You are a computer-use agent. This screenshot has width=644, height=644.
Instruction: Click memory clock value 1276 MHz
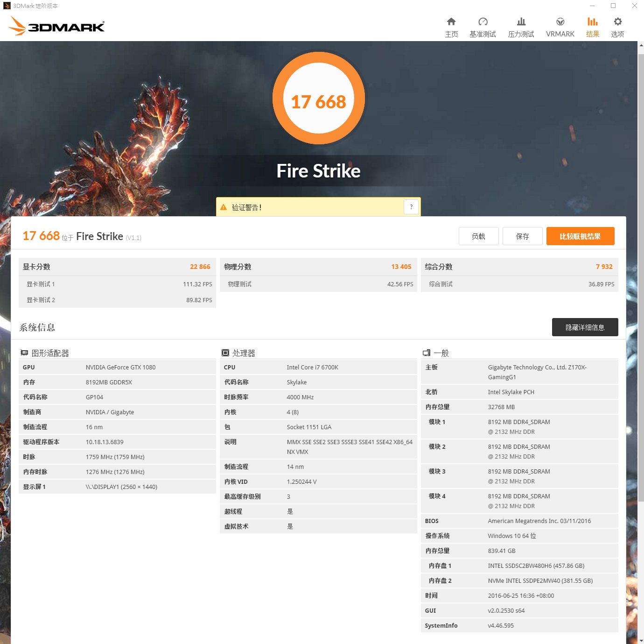click(x=115, y=472)
